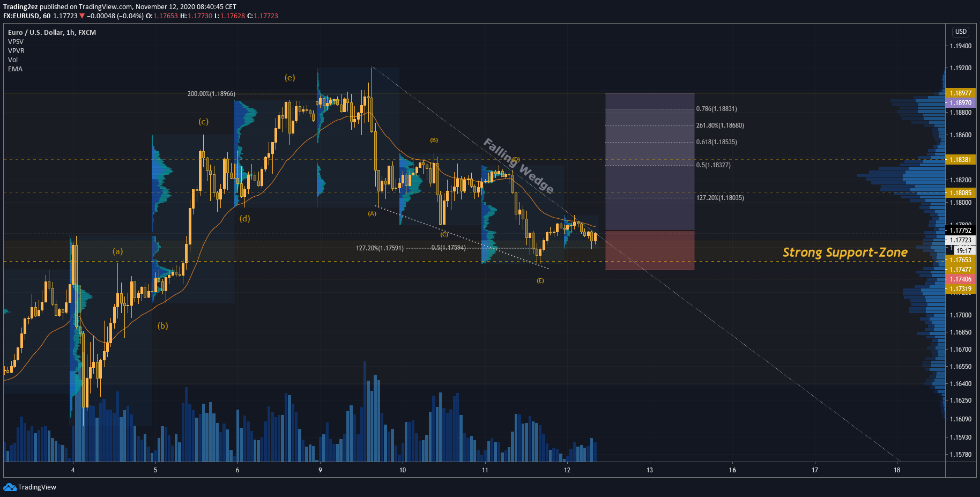Select the 127.20%(1.17591) fib label

(380, 248)
